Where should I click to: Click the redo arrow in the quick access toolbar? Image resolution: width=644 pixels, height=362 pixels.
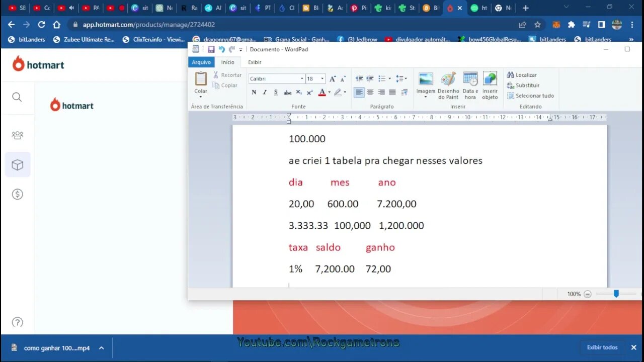click(231, 49)
